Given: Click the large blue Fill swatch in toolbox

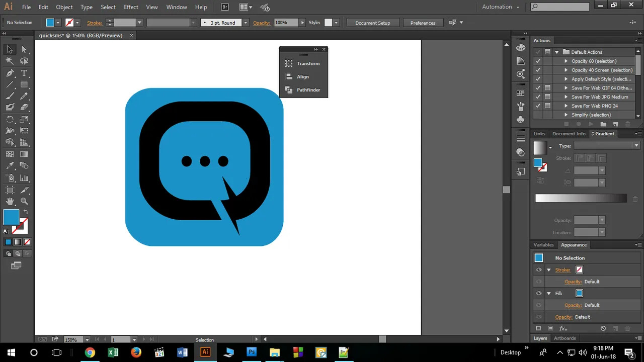Looking at the screenshot, I should [x=11, y=217].
